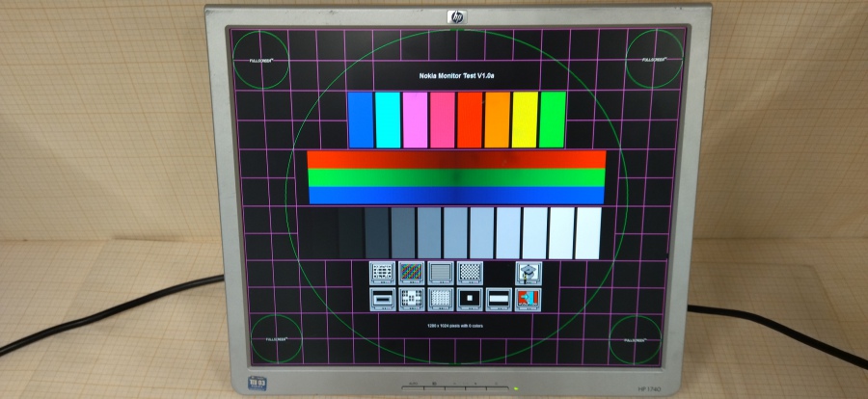
Task: Select the yellow vertical color bar
Action: pyautogui.click(x=525, y=120)
